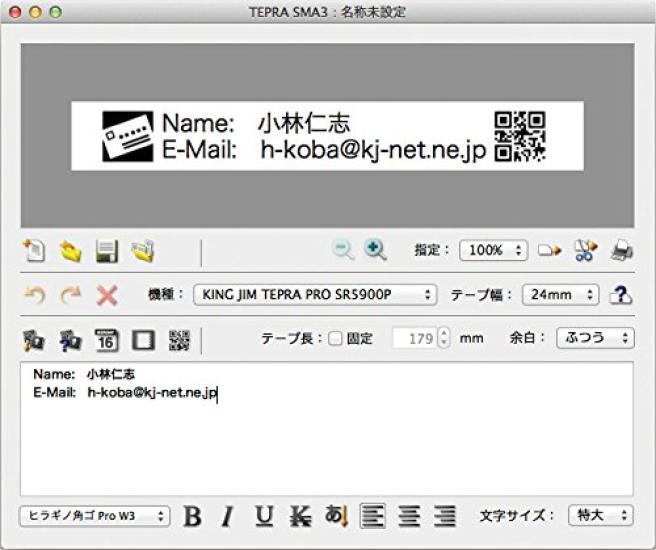The width and height of the screenshot is (656, 550).
Task: Click the print label printer icon
Action: point(622,251)
